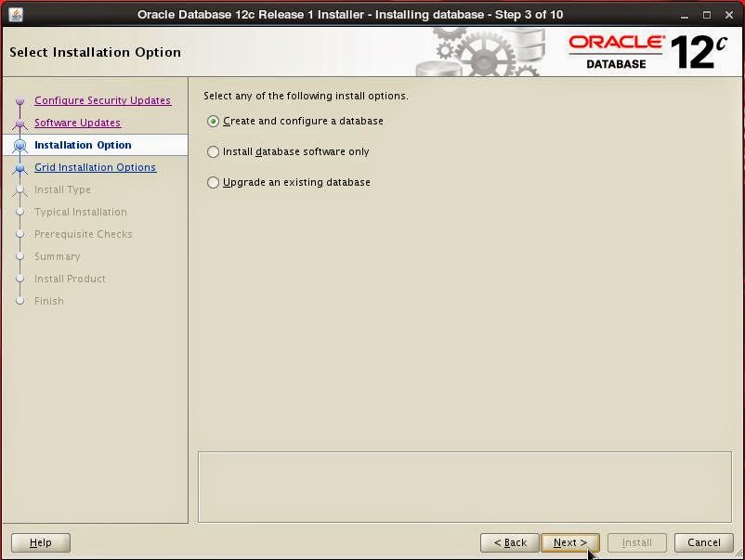745x560 pixels.
Task: Open Grid Installation Options step link
Action: [95, 167]
